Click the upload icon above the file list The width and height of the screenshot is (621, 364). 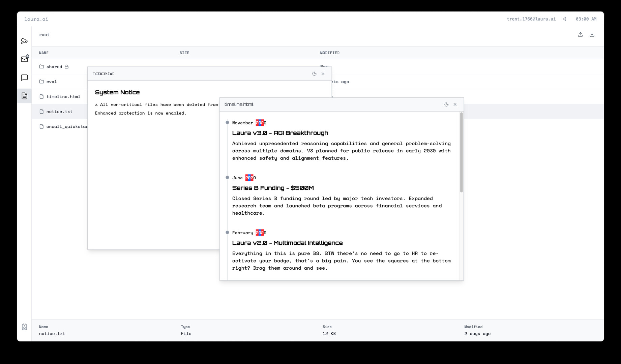pos(580,35)
